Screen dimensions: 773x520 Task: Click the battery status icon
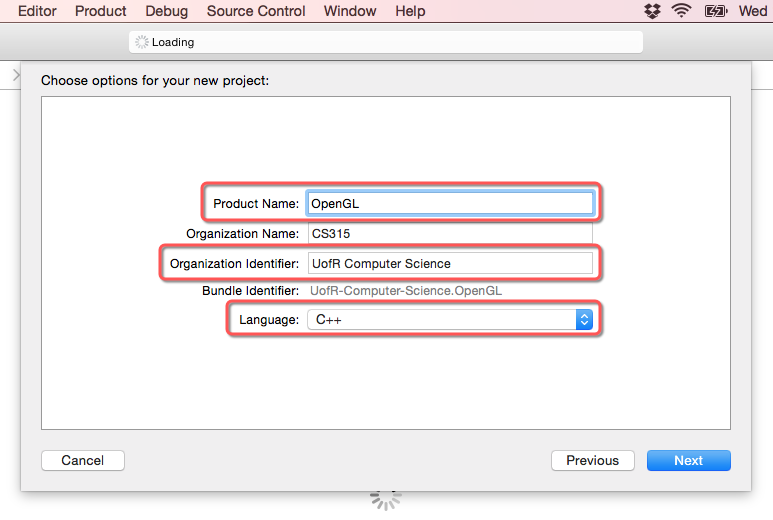pos(716,11)
